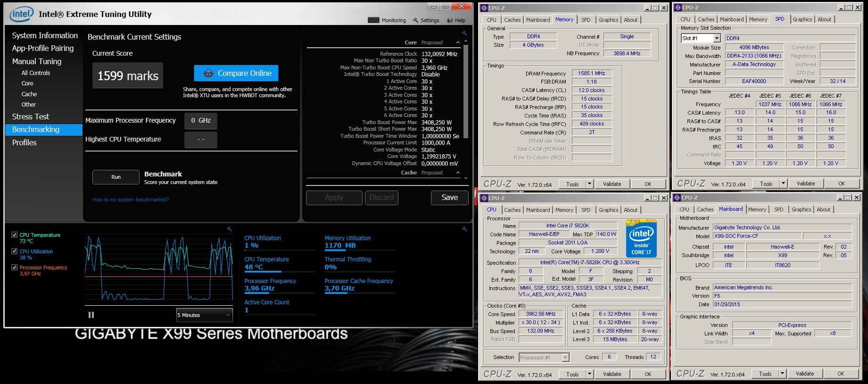This screenshot has width=868, height=384.
Task: Open Manual Tuning section
Action: [37, 61]
